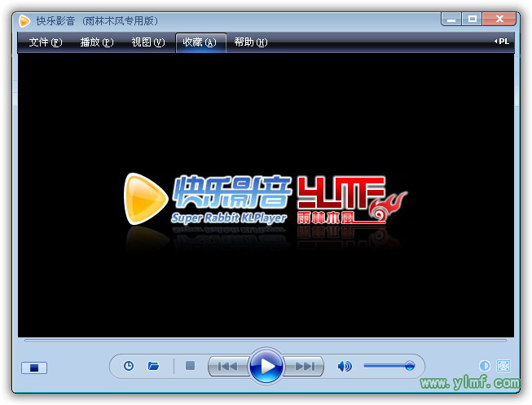Open the 文件(F) menu
532x405 pixels.
coord(46,42)
